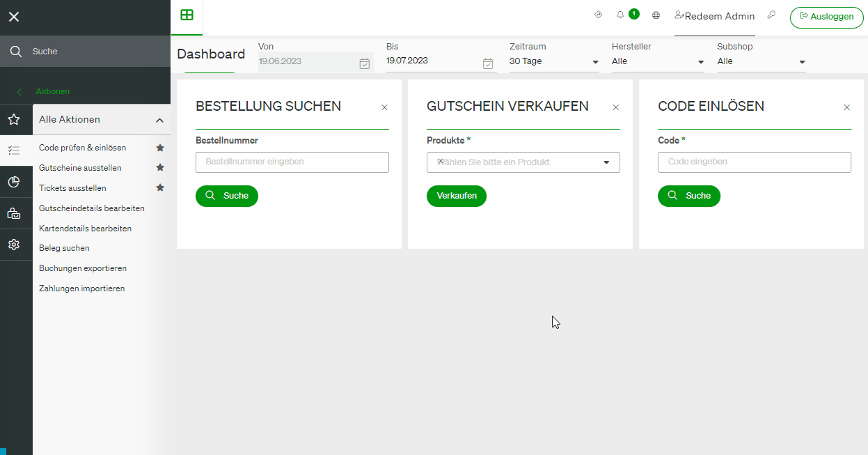
Task: Click the diamond direction icon in top bar
Action: [598, 15]
